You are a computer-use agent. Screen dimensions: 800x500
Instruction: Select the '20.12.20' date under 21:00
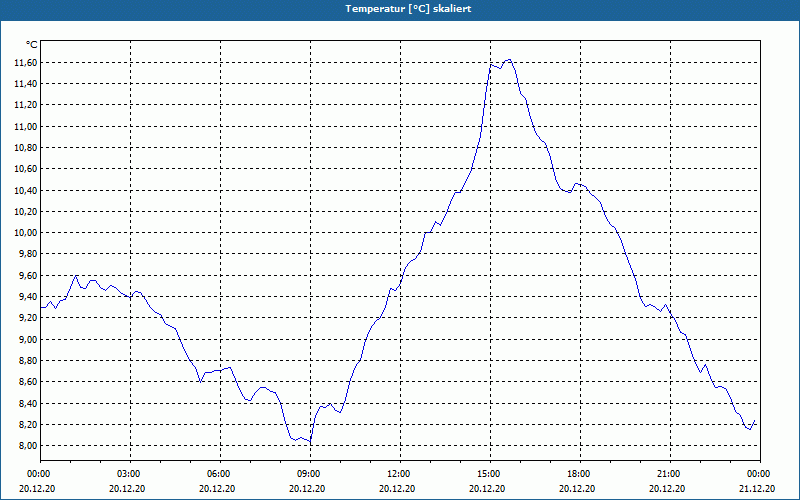click(667, 488)
